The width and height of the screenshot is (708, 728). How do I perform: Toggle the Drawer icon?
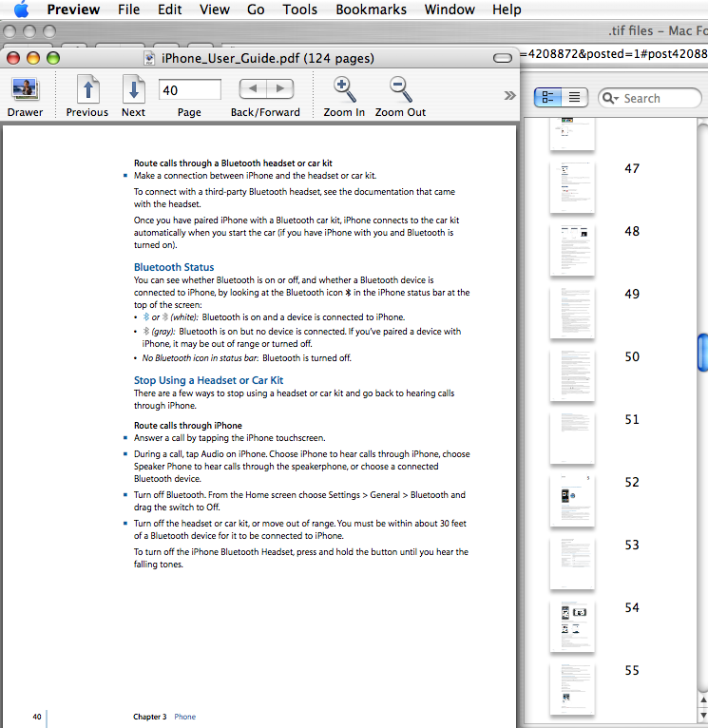[x=25, y=89]
